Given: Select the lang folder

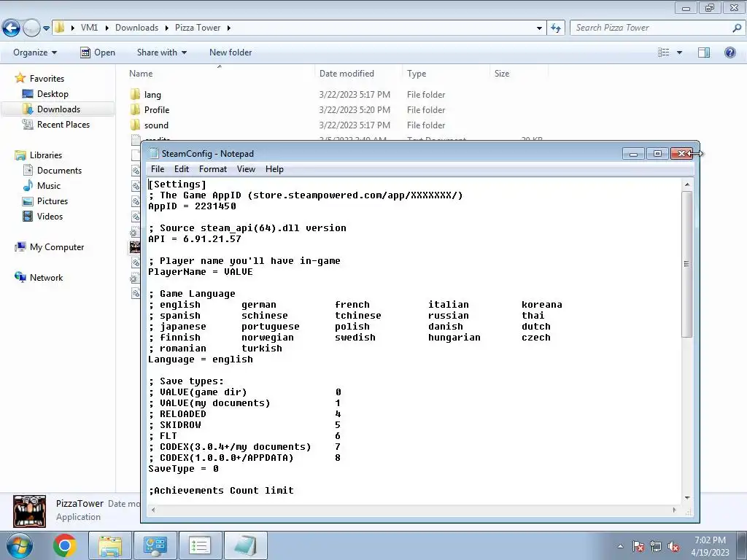Looking at the screenshot, I should (x=152, y=95).
